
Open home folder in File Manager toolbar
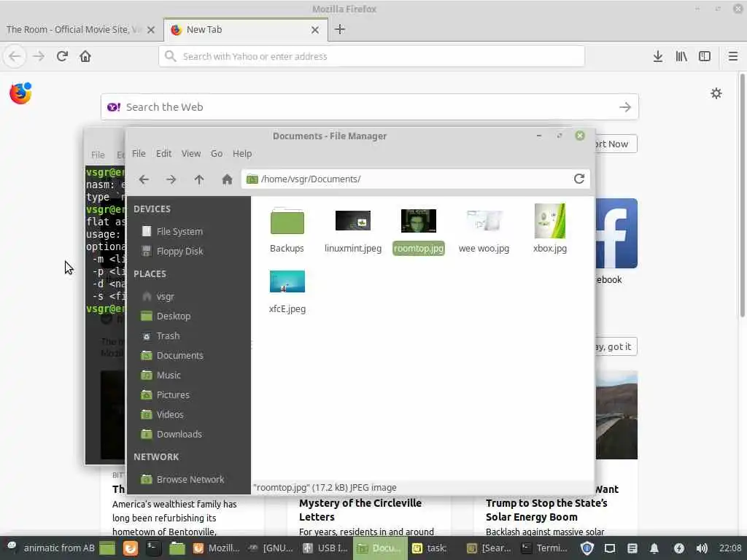point(227,179)
